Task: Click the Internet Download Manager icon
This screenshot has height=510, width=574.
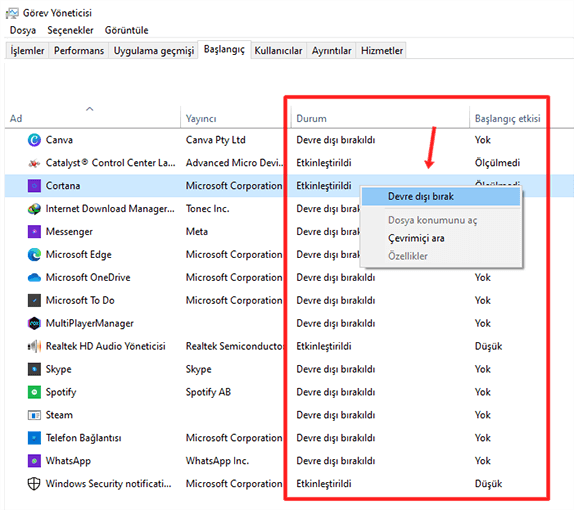Action: (34, 209)
